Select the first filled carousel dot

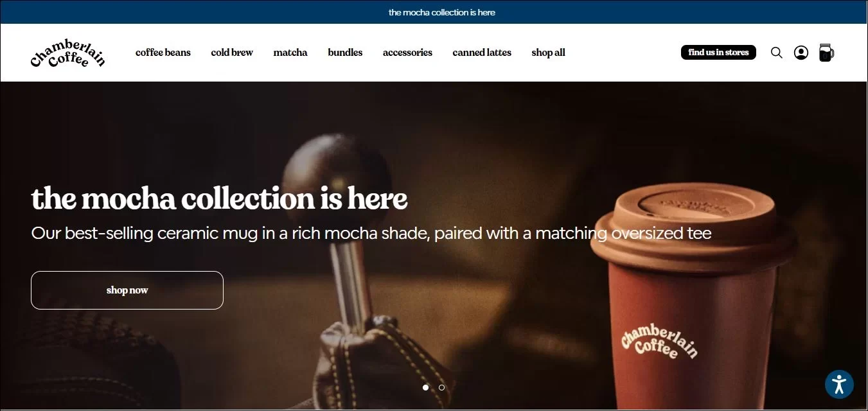click(x=425, y=387)
